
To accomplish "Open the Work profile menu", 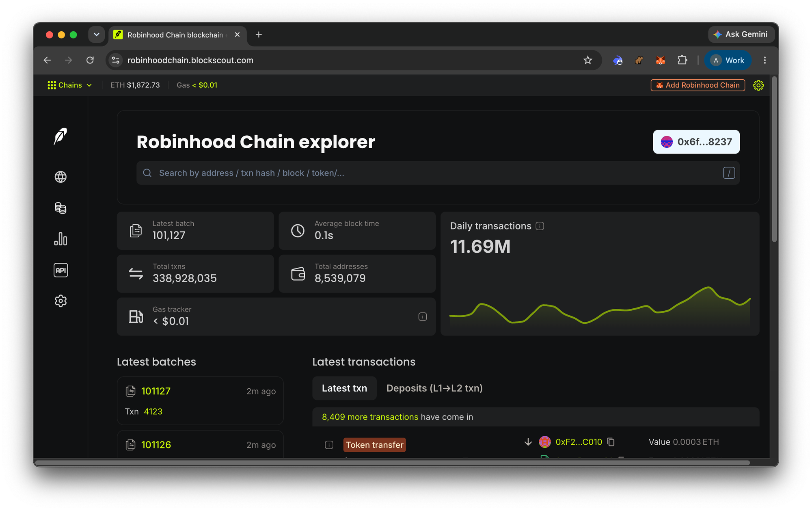I will click(x=728, y=61).
